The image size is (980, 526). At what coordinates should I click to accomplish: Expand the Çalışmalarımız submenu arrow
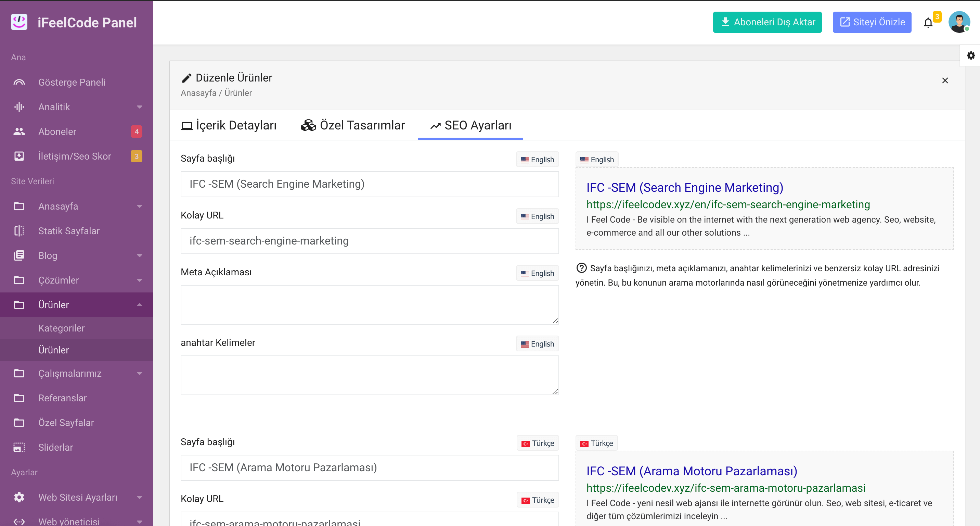coord(140,373)
